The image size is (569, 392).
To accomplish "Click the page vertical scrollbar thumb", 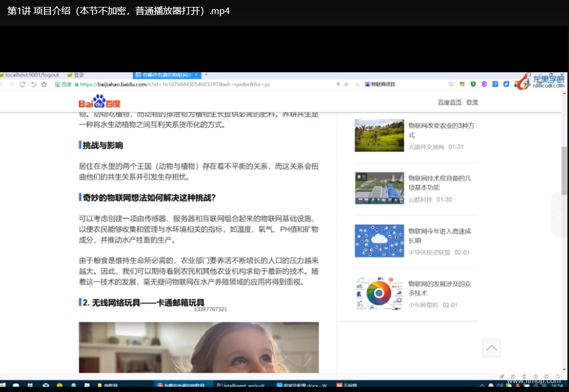I will tap(564, 171).
